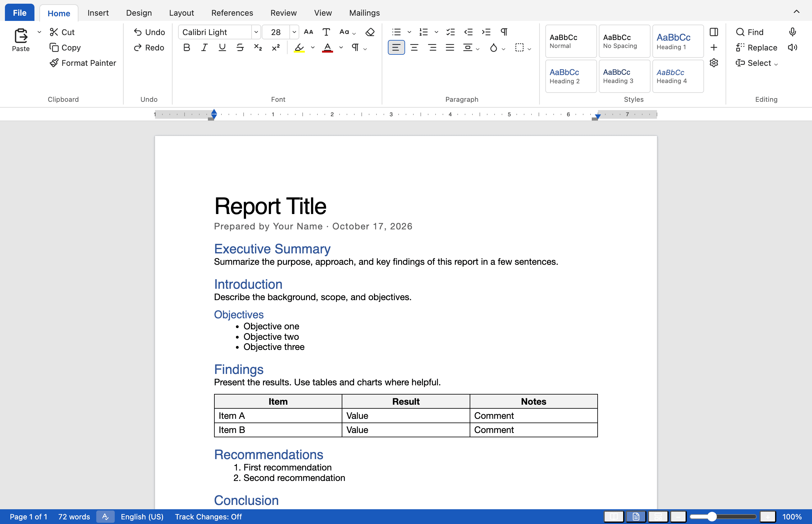Toggle Subscript formatting
Viewport: 812px width, 524px height.
[258, 47]
